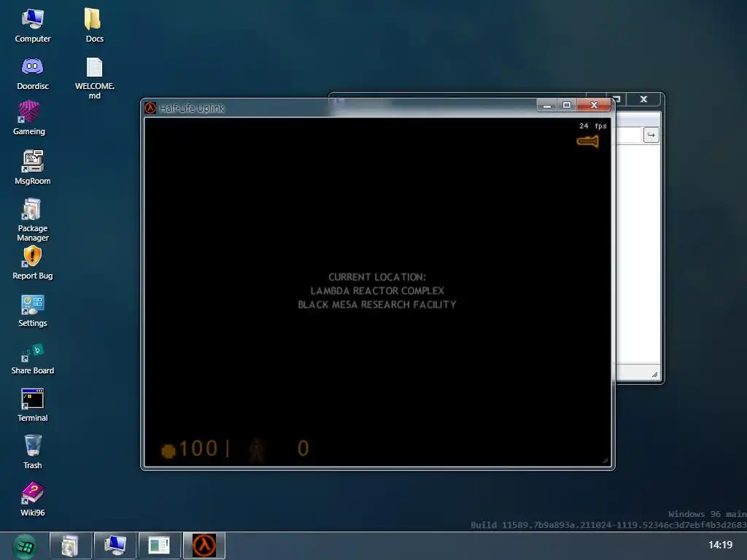747x560 pixels.
Task: Click the flashlight HUD icon in game
Action: click(x=587, y=141)
